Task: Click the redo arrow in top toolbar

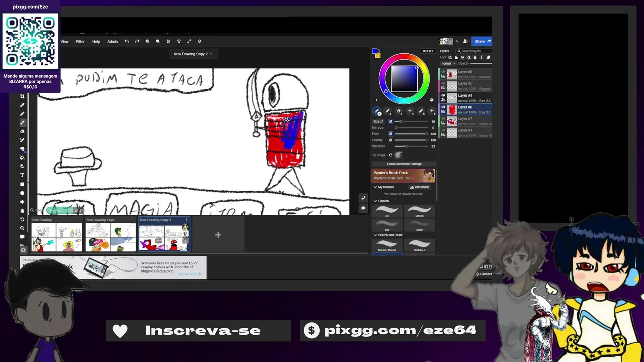Action: pyautogui.click(x=137, y=41)
